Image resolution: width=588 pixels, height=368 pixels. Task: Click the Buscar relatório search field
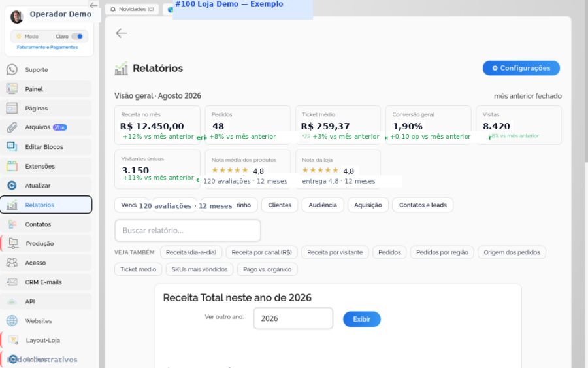[x=188, y=230]
